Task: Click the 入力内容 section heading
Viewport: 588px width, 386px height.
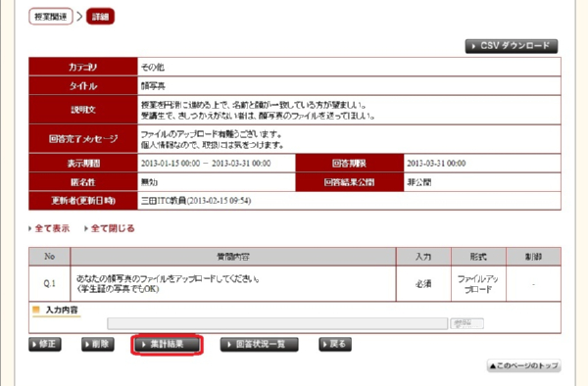Action: (62, 310)
